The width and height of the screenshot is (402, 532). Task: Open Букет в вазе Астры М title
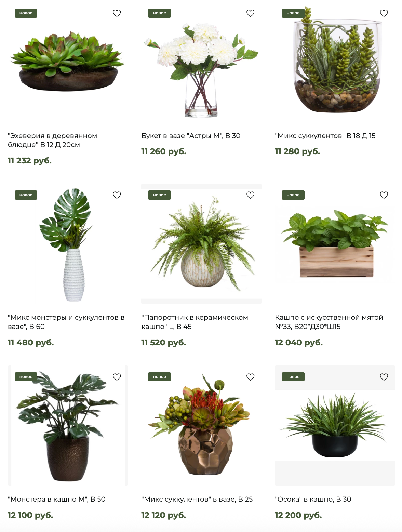click(x=191, y=136)
